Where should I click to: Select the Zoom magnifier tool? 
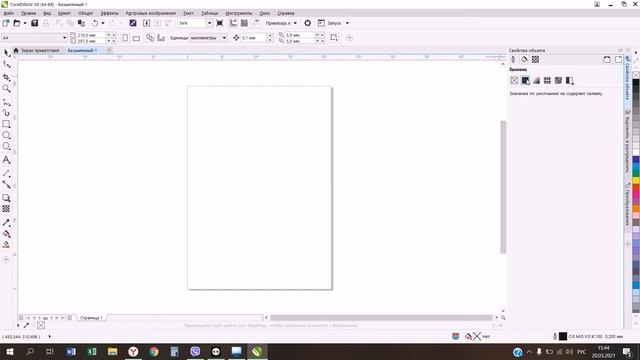pos(6,89)
